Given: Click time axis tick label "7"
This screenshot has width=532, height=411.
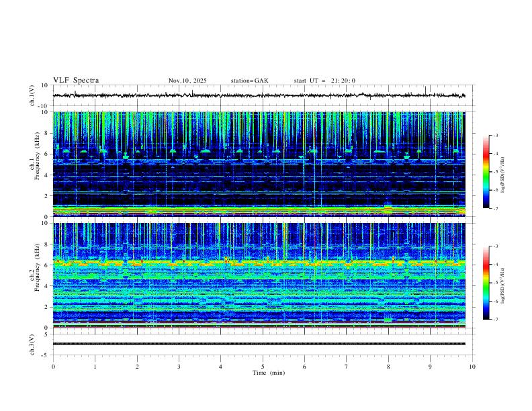Looking at the screenshot, I should (347, 367).
